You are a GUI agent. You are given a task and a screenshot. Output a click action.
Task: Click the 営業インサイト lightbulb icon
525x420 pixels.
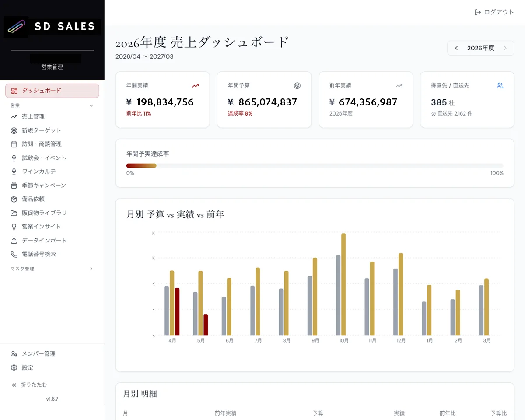pyautogui.click(x=14, y=227)
